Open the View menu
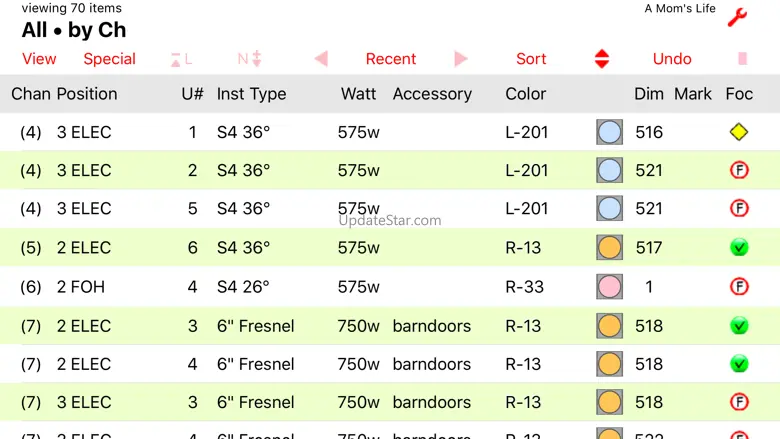The width and height of the screenshot is (780, 439). click(39, 59)
